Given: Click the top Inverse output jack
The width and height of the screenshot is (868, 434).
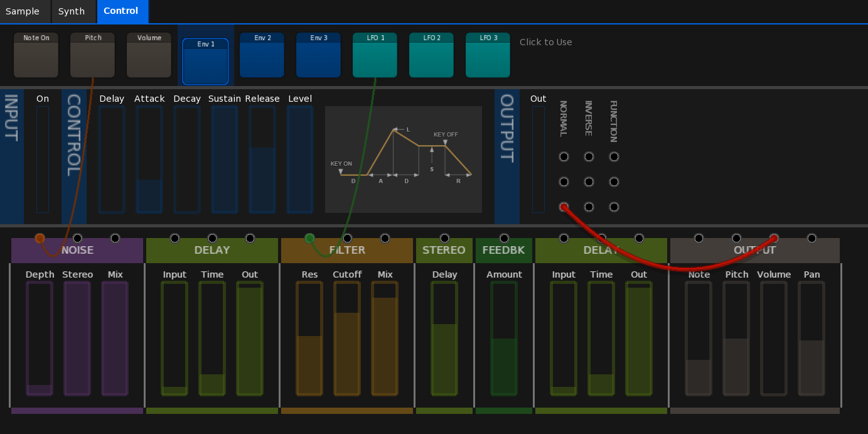Looking at the screenshot, I should tap(589, 156).
